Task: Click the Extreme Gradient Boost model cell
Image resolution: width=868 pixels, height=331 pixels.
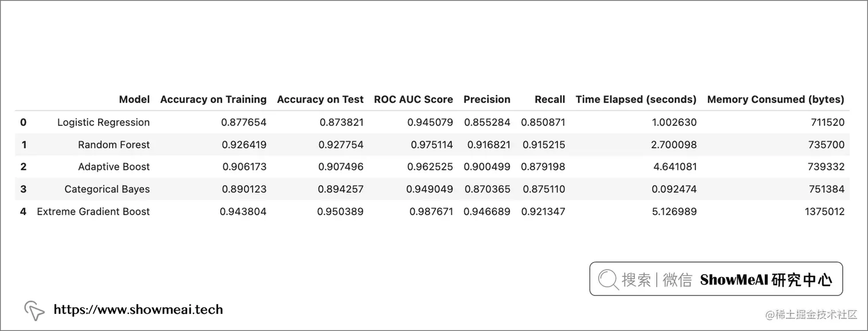Action: coord(93,211)
